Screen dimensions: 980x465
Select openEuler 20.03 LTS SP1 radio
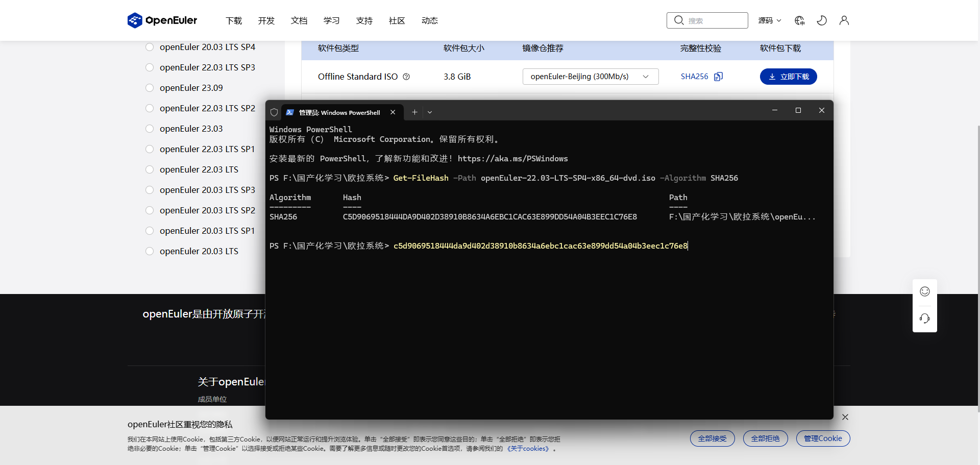point(150,231)
